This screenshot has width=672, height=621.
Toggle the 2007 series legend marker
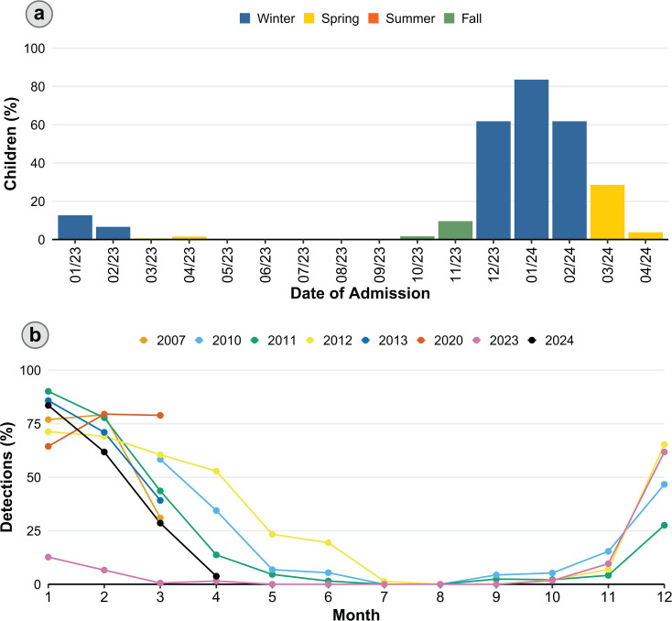[x=144, y=341]
